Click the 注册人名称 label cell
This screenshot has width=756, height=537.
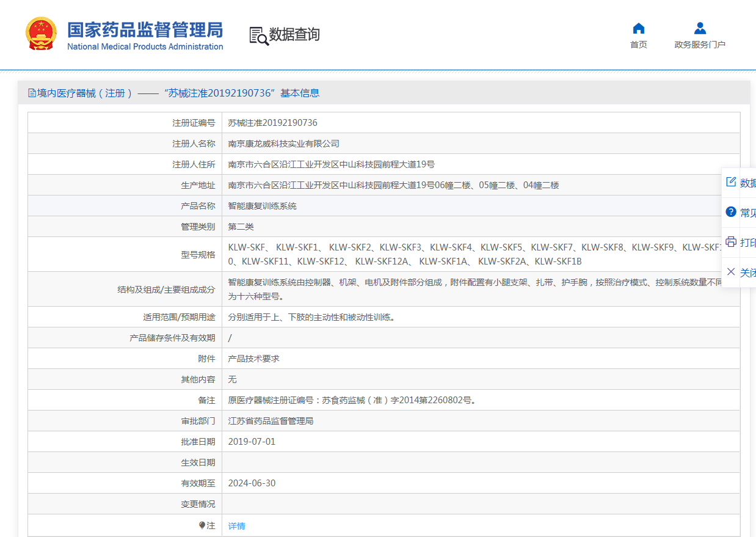pyautogui.click(x=125, y=144)
